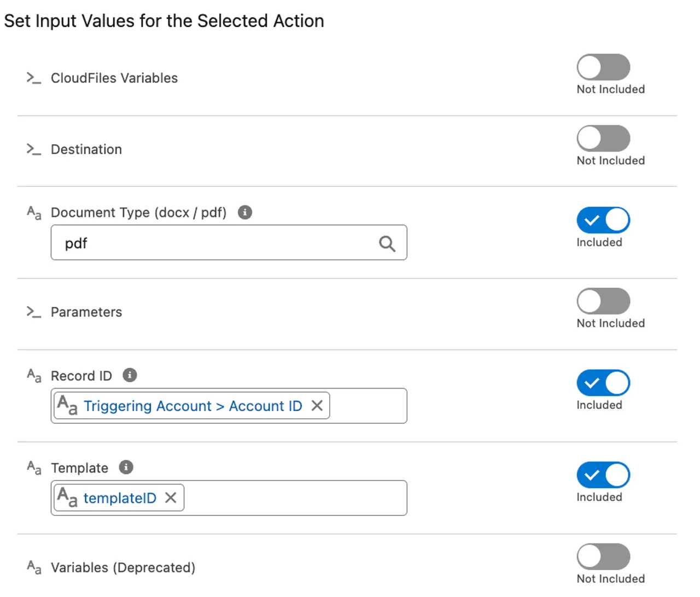This screenshot has width=700, height=597.
Task: Click the Parameters terminal icon
Action: [x=33, y=312]
